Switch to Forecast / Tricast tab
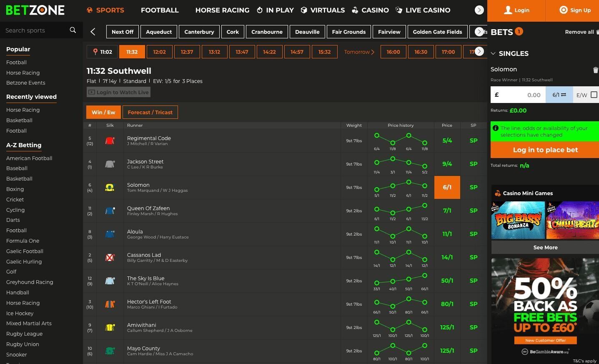599x364 pixels. click(150, 112)
